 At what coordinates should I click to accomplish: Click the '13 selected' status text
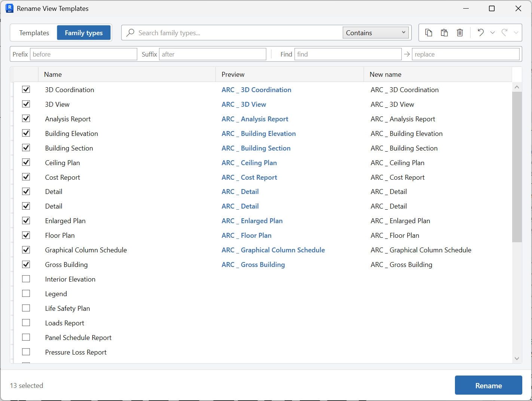point(27,386)
